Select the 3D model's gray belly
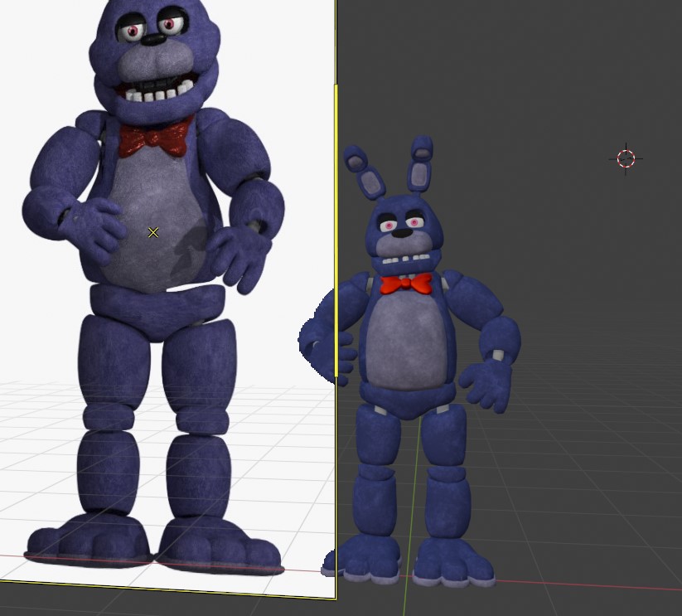This screenshot has width=682, height=616. pyautogui.click(x=407, y=344)
